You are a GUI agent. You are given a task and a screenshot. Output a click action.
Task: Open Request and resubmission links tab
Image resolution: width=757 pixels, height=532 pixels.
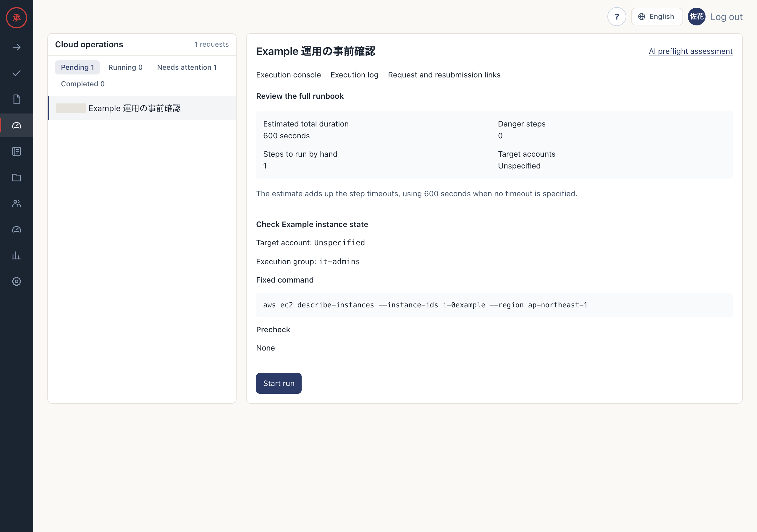tap(444, 75)
